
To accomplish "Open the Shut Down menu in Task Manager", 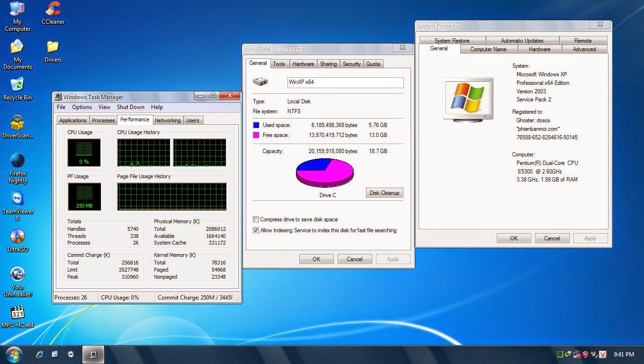I will pos(131,107).
